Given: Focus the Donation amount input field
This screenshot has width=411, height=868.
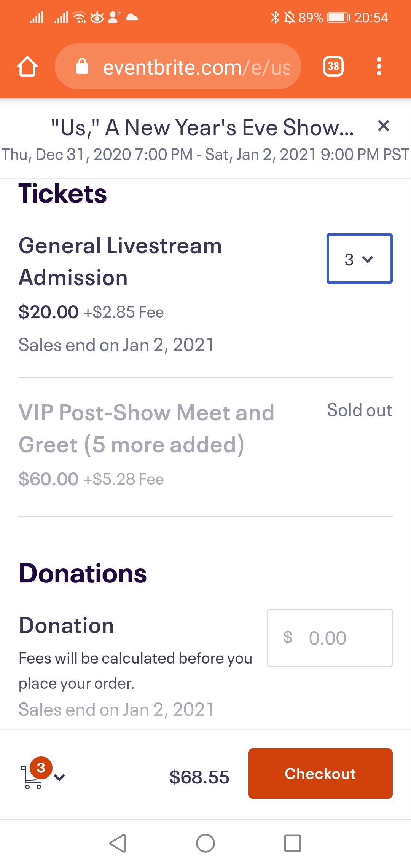Looking at the screenshot, I should coord(330,638).
